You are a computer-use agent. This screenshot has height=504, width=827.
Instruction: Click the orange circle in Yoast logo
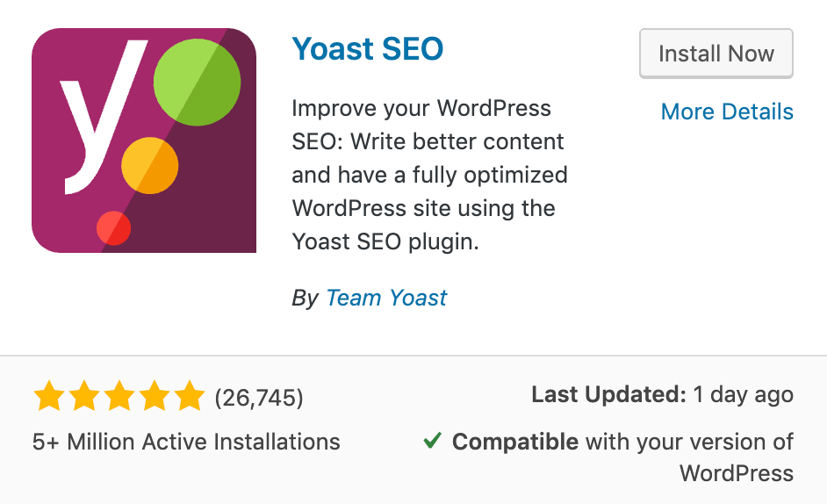[x=150, y=166]
